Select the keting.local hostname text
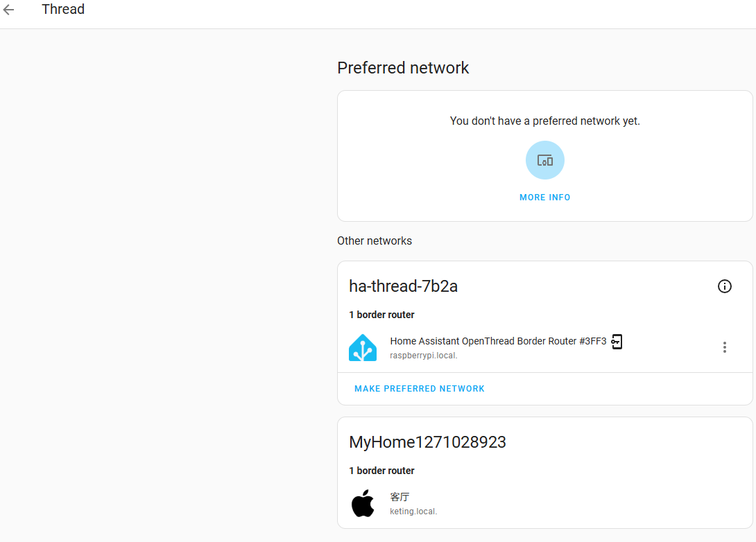This screenshot has width=756, height=542. coord(413,511)
